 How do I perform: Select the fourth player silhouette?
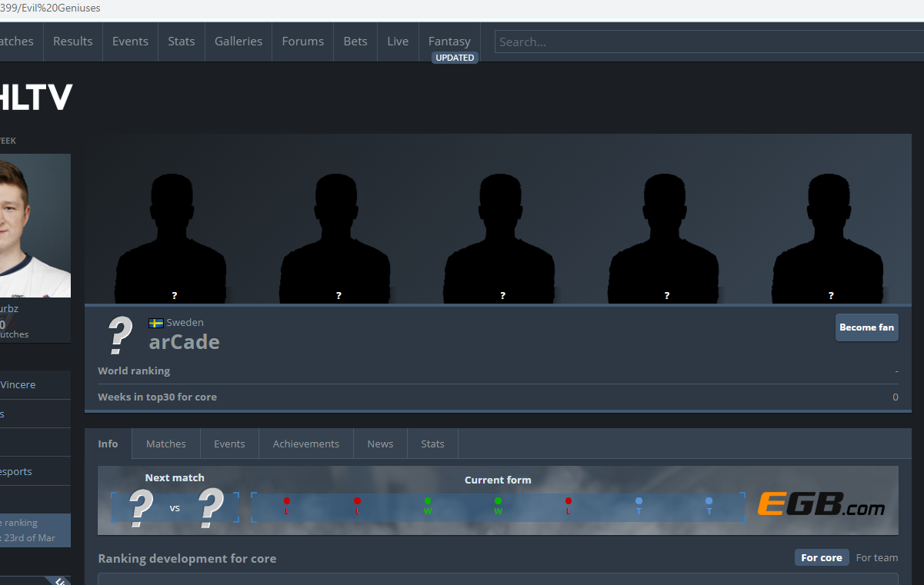(x=663, y=238)
